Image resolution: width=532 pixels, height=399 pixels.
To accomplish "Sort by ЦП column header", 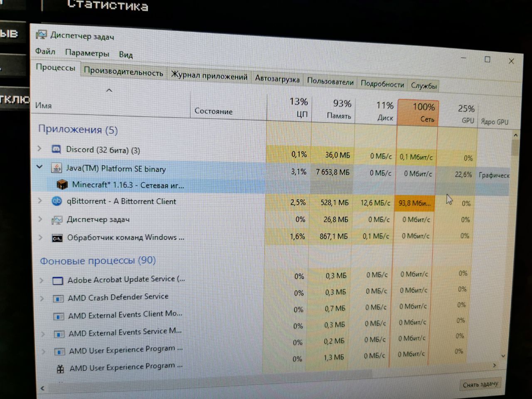I will 290,108.
